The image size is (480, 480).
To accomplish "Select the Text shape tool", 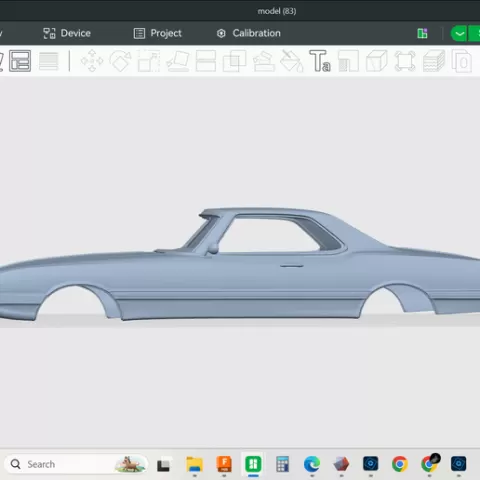I will pos(320,61).
